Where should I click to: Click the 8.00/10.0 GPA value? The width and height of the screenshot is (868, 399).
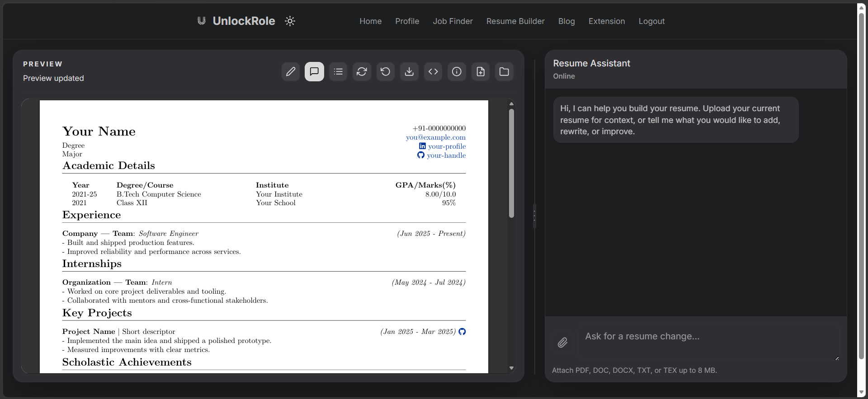[x=440, y=194]
